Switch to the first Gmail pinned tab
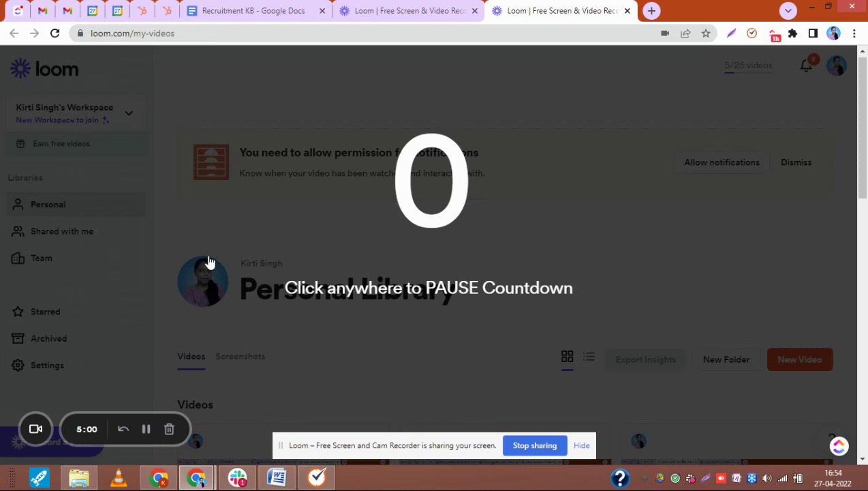 (42, 11)
